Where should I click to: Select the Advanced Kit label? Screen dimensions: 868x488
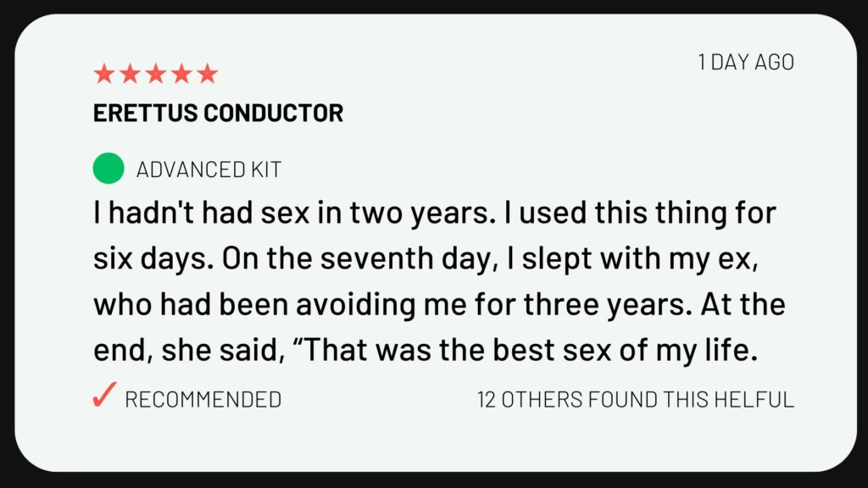coord(209,169)
